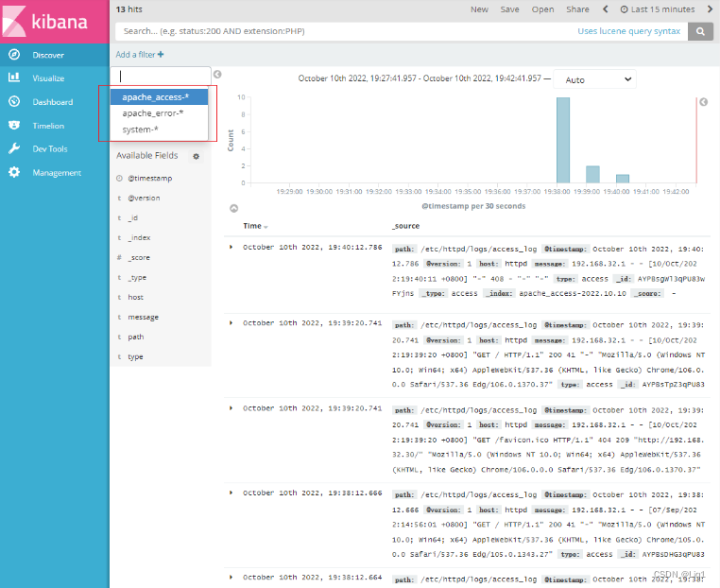Click the 19:38:00 histogram bar
Viewport: 720px width, 588px height.
563,140
